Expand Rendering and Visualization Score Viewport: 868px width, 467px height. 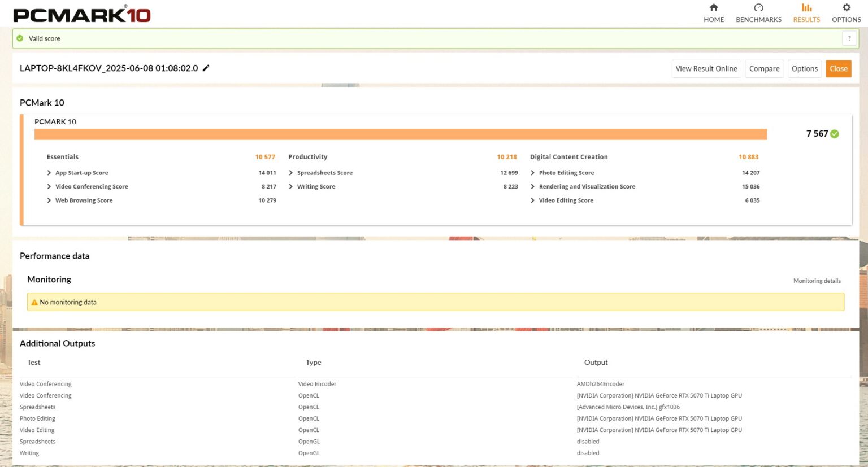[533, 187]
